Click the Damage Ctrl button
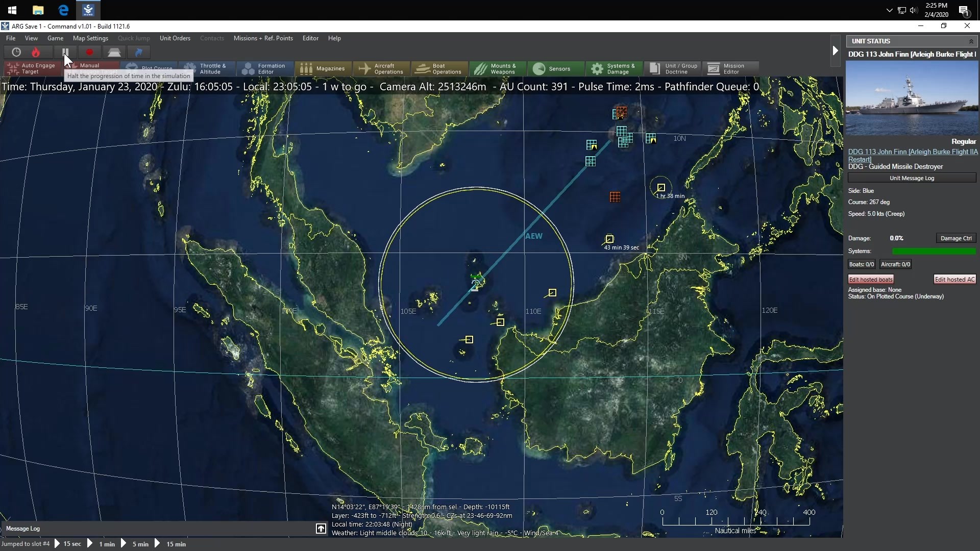980x551 pixels. click(956, 238)
